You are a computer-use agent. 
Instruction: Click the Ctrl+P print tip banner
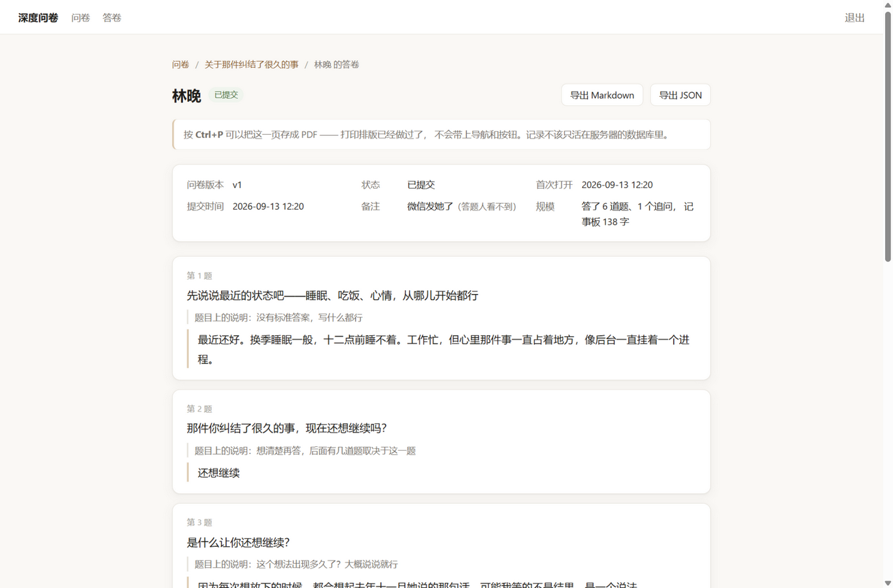pyautogui.click(x=441, y=135)
